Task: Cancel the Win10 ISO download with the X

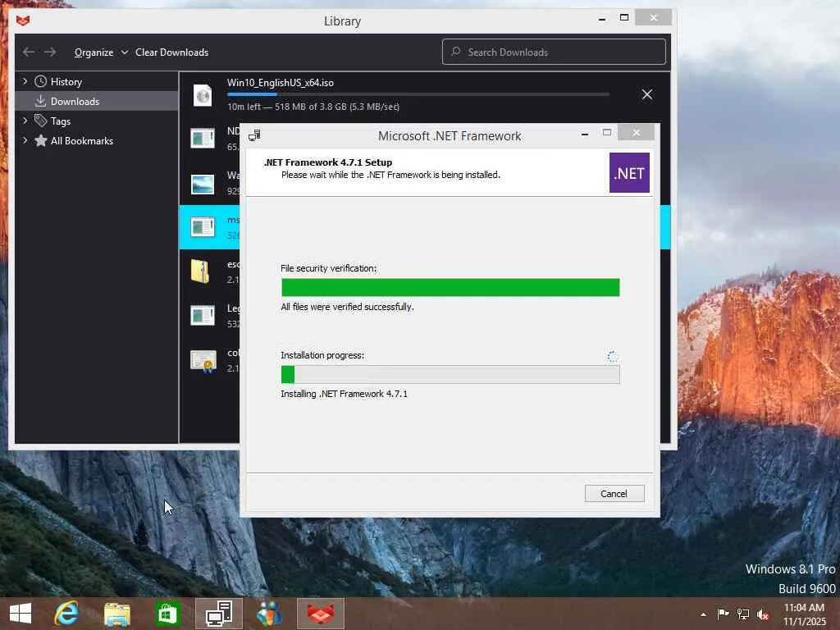Action: (x=647, y=95)
